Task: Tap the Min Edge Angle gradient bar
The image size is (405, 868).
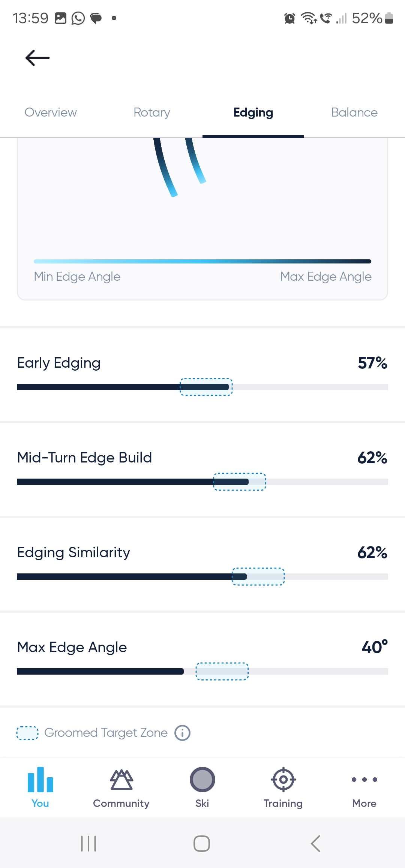Action: coord(202,261)
